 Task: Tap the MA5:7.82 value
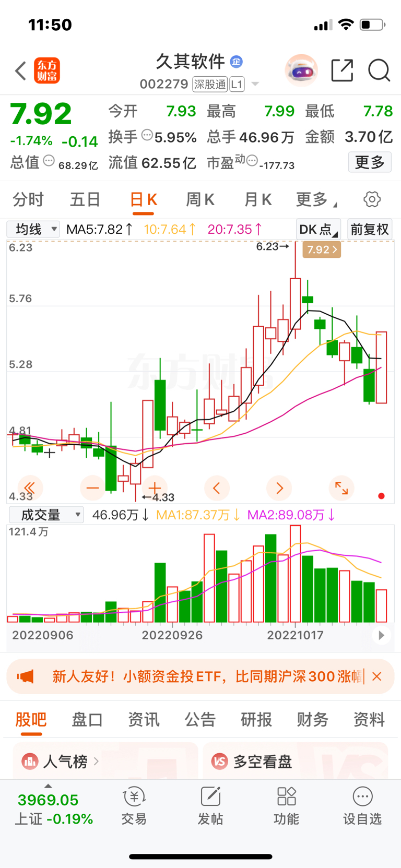[x=100, y=229]
